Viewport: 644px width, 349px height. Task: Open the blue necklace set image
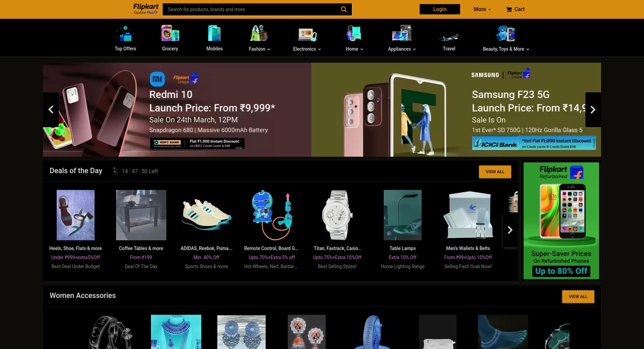tap(176, 332)
